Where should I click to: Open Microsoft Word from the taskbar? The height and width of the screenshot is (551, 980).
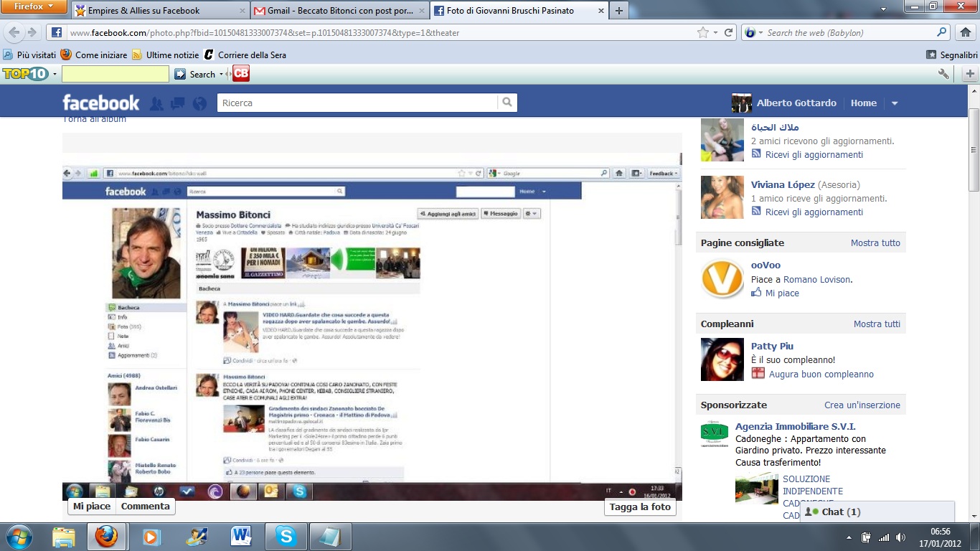[242, 537]
